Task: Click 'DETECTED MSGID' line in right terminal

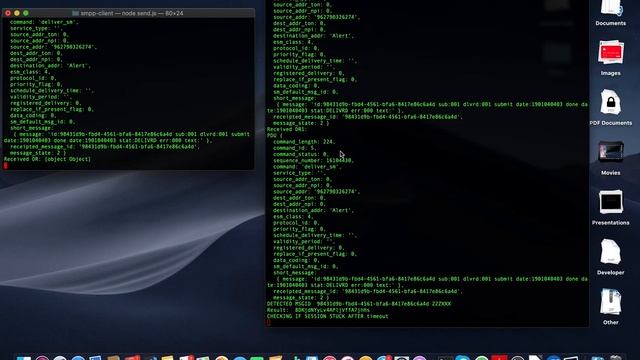Action: (x=359, y=304)
